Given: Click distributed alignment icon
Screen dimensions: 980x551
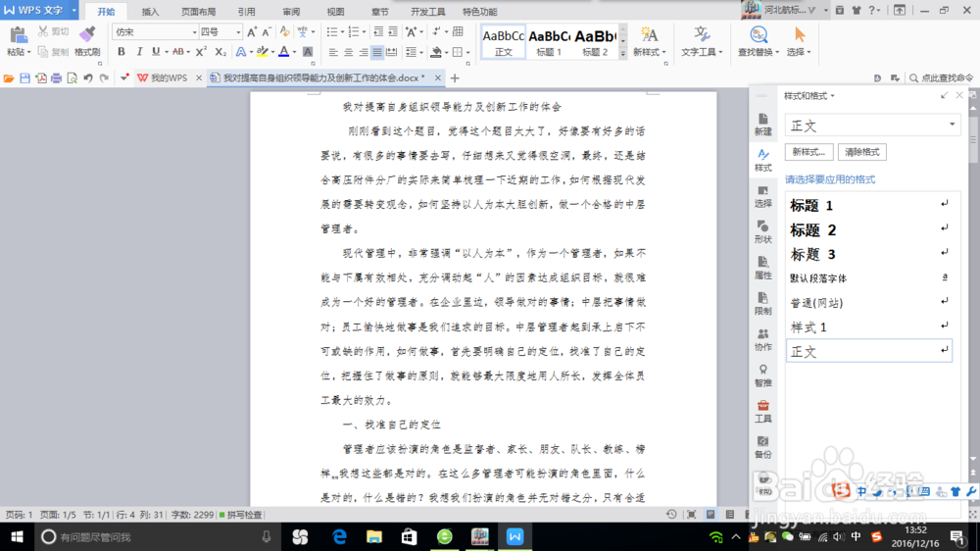Looking at the screenshot, I should [392, 53].
